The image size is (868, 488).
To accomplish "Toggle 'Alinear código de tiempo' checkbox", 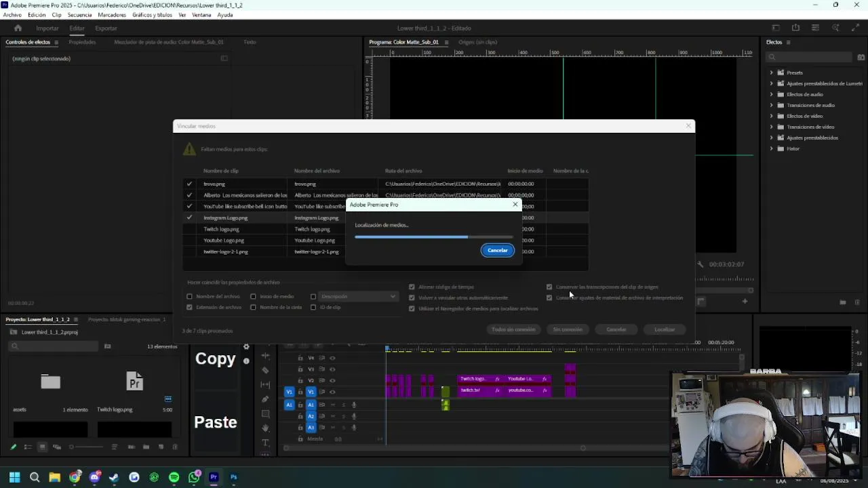I will (x=412, y=287).
